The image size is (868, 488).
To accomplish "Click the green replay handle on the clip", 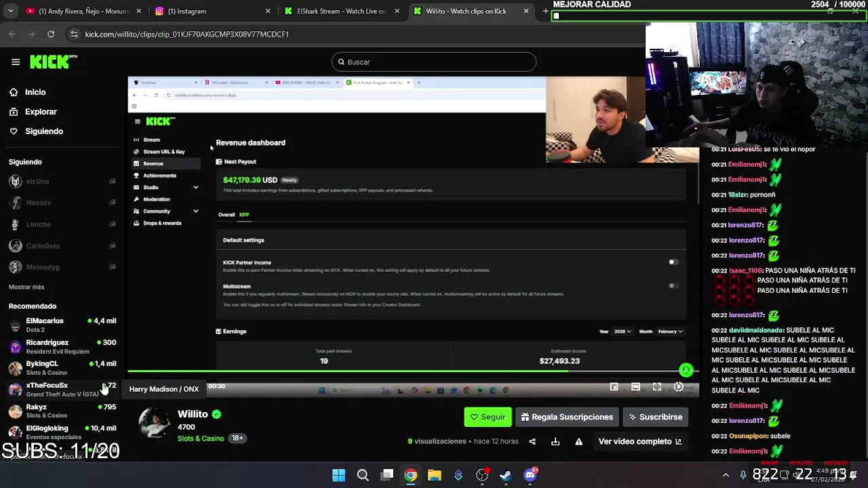I will [686, 370].
